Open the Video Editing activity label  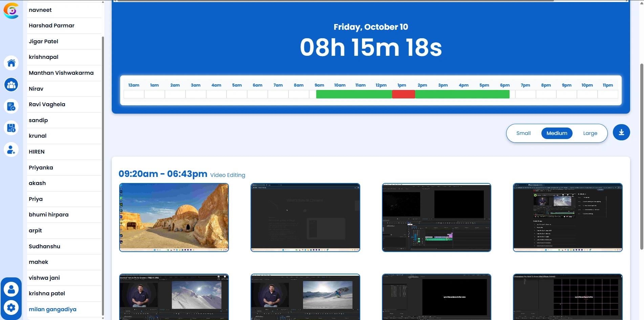[227, 175]
